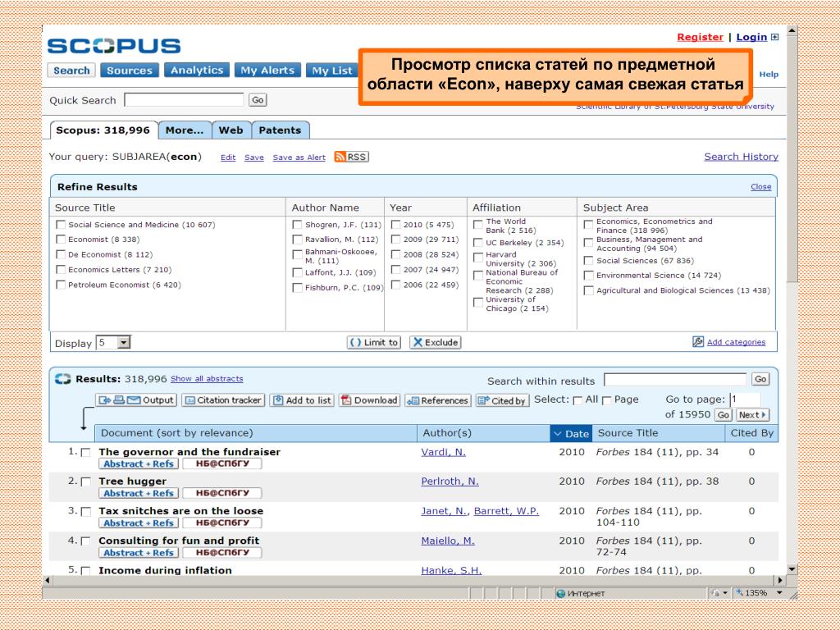Click the RSS feed icon
This screenshot has height=630, width=840.
click(x=341, y=157)
